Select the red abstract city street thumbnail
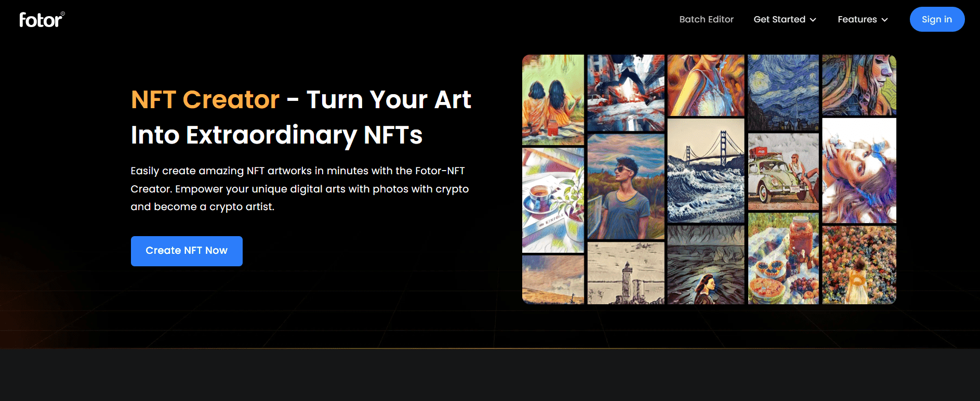 coord(626,93)
